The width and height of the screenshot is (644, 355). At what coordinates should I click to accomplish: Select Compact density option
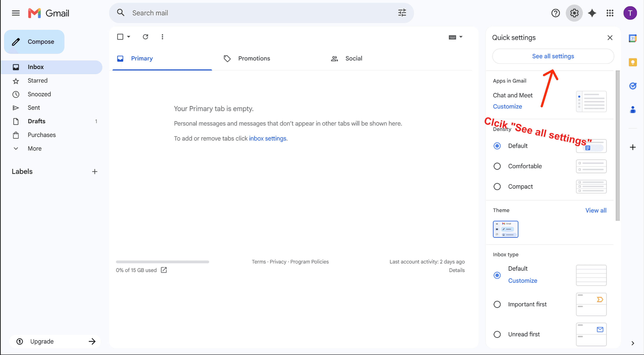[x=497, y=187]
